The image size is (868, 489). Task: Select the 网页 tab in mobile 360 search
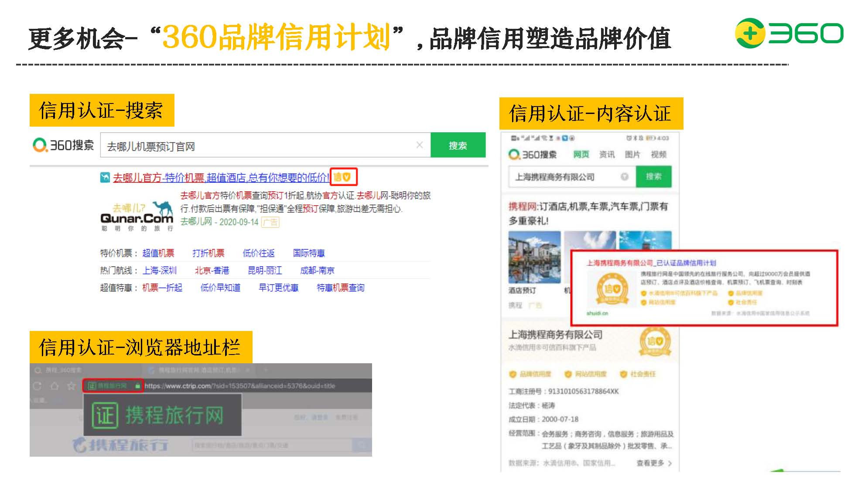coord(581,154)
